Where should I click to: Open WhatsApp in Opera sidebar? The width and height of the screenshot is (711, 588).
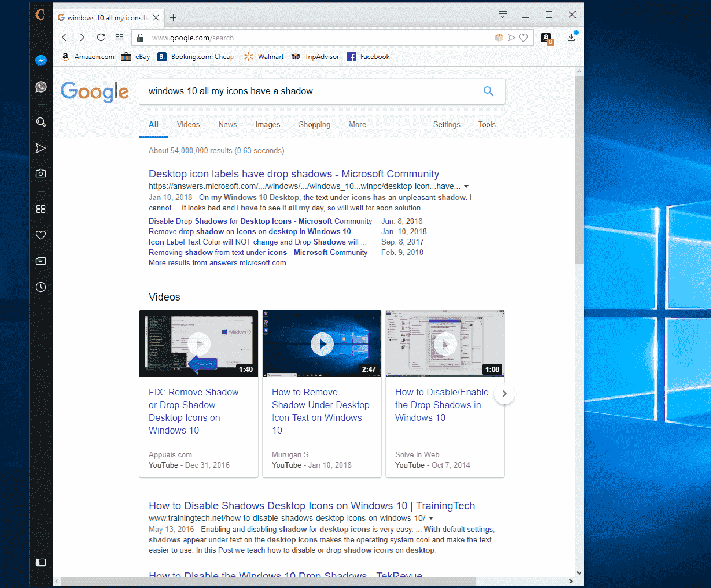(40, 87)
